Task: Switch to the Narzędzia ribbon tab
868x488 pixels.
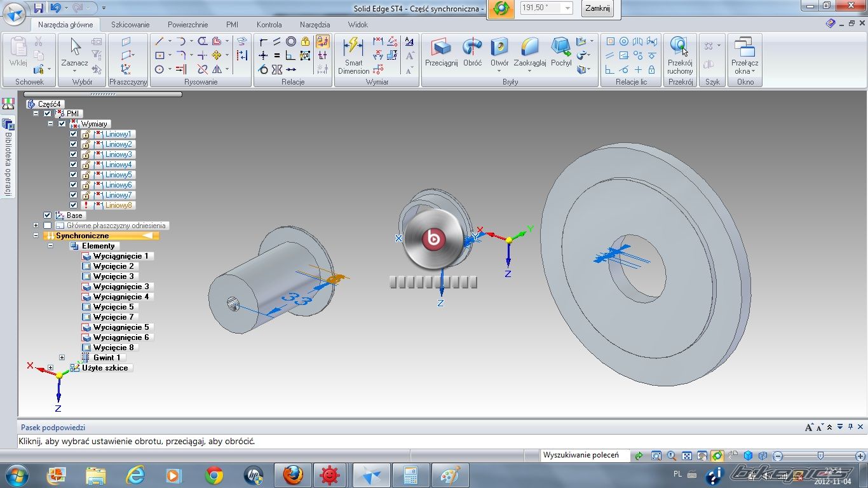Action: pyautogui.click(x=315, y=25)
